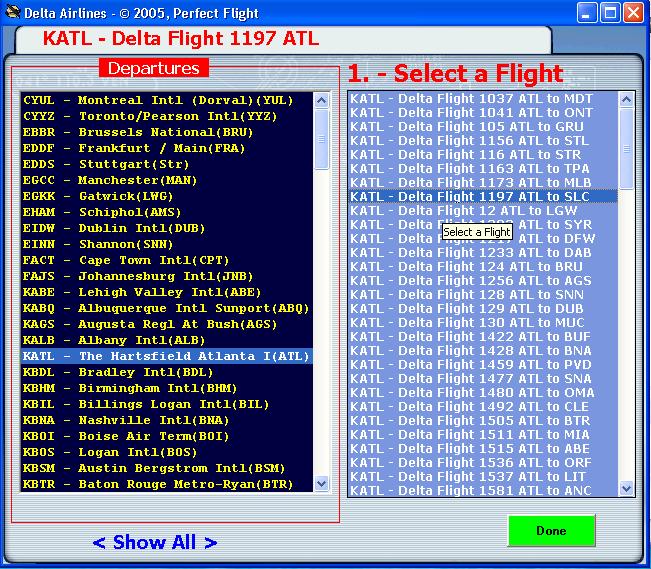The image size is (651, 569).
Task: Click the Delta Airlines title bar app icon
Action: coord(12,12)
